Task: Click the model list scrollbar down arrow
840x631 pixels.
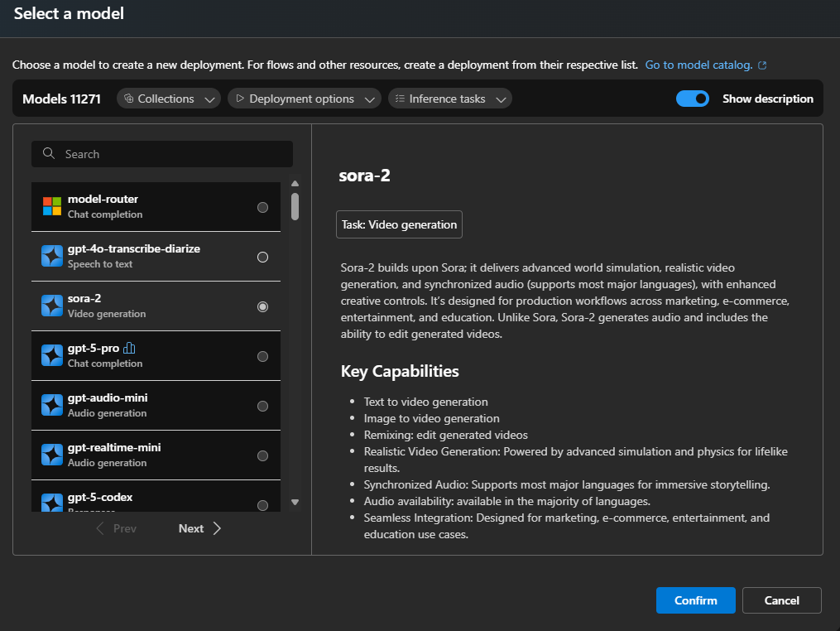Action: coord(295,502)
